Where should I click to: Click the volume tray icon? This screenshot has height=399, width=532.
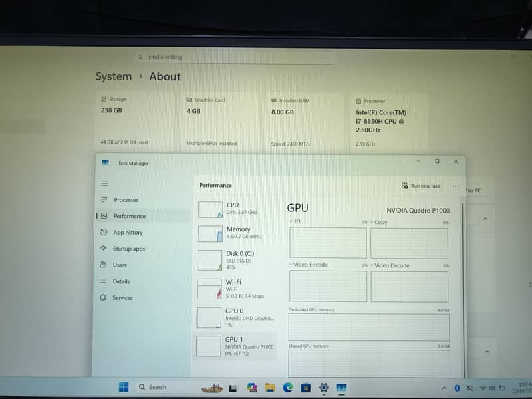pyautogui.click(x=492, y=388)
